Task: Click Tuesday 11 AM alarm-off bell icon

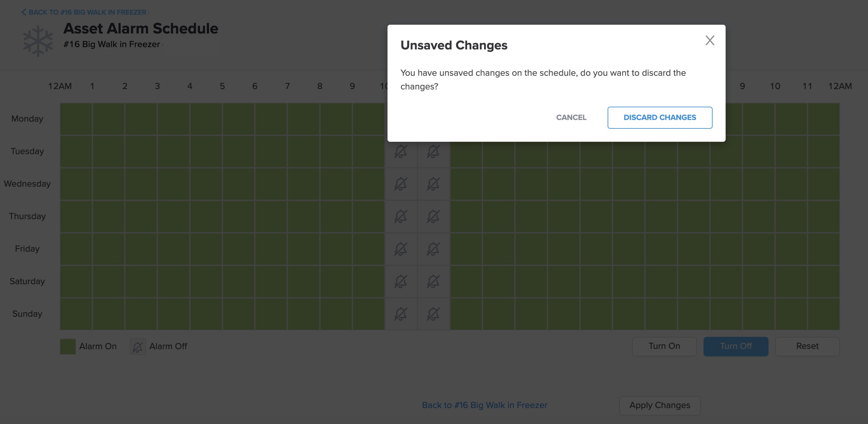Action: 433,151
